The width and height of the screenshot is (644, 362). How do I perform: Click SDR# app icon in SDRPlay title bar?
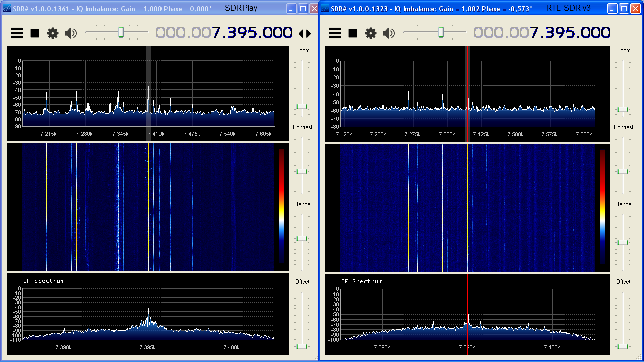click(7, 8)
